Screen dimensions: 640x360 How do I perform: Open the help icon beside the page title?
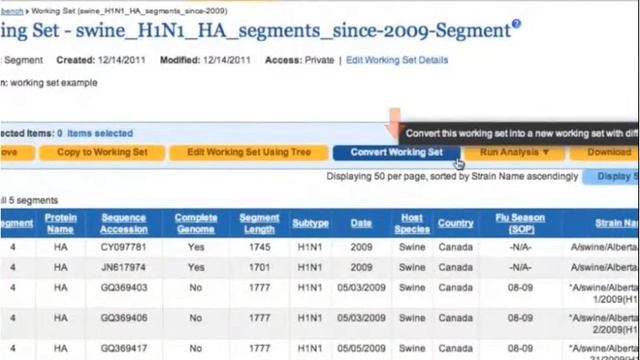(x=516, y=24)
